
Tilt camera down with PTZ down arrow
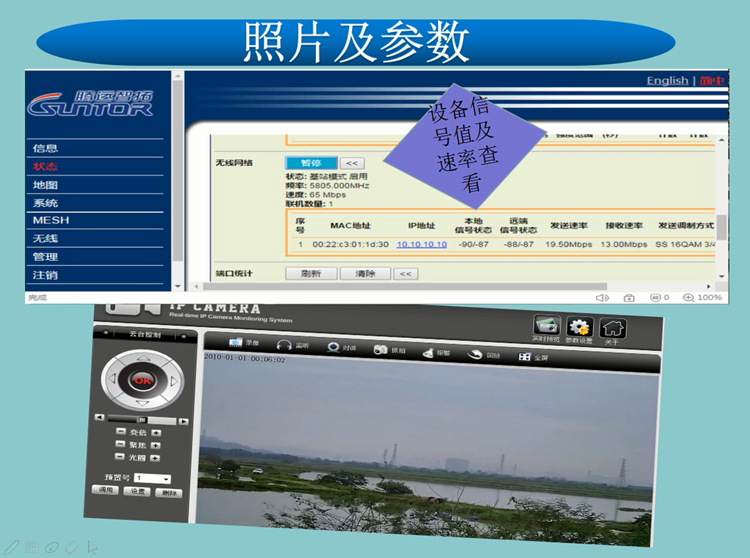point(143,404)
